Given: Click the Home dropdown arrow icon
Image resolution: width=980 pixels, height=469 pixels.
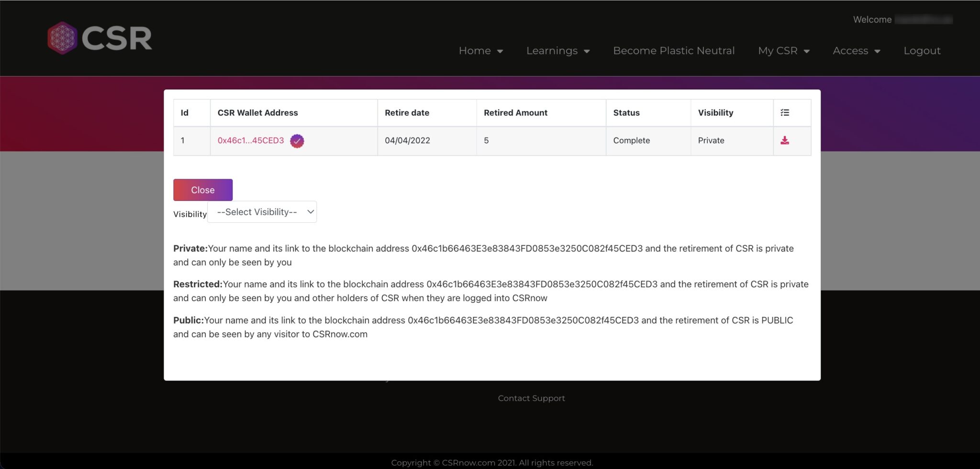Looking at the screenshot, I should [501, 51].
